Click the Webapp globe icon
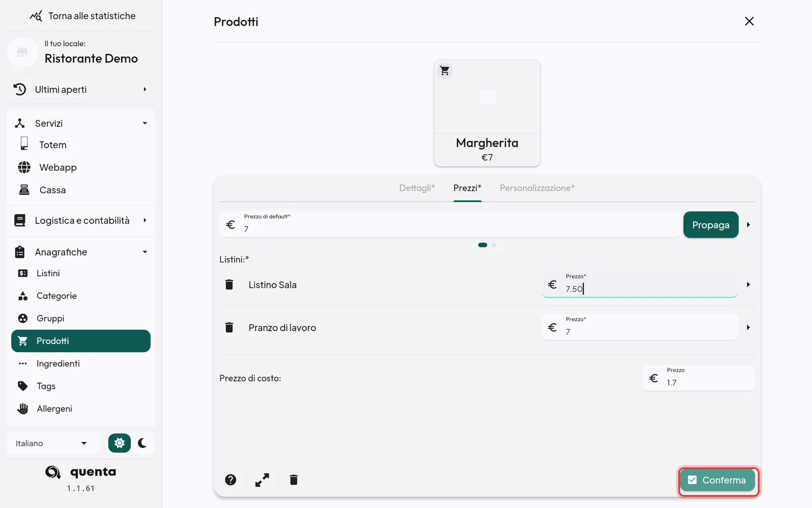Screen dimensions: 812x508 [24, 167]
